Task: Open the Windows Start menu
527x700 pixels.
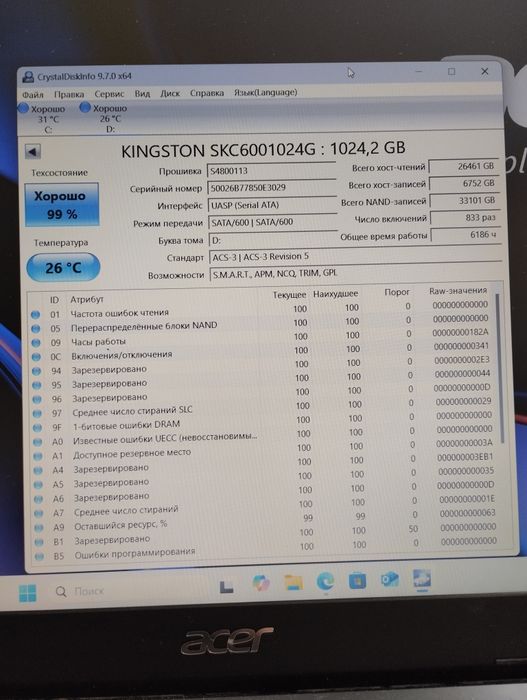Action: tap(28, 593)
